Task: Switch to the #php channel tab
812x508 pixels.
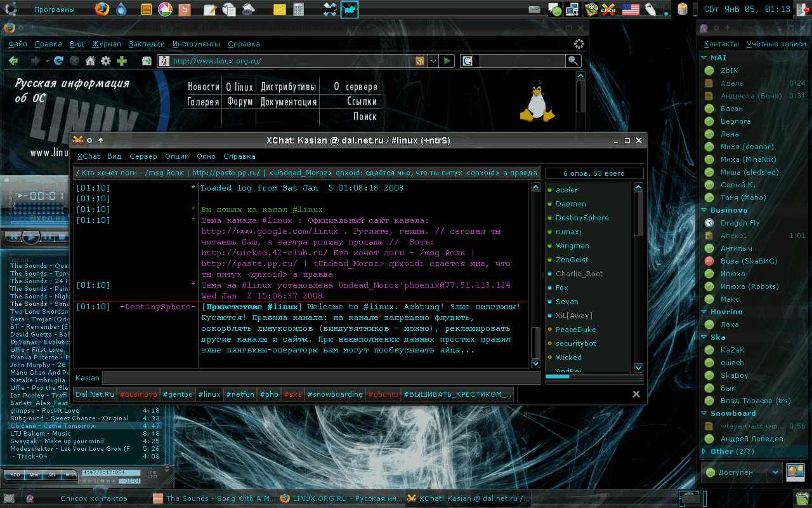Action: [269, 394]
